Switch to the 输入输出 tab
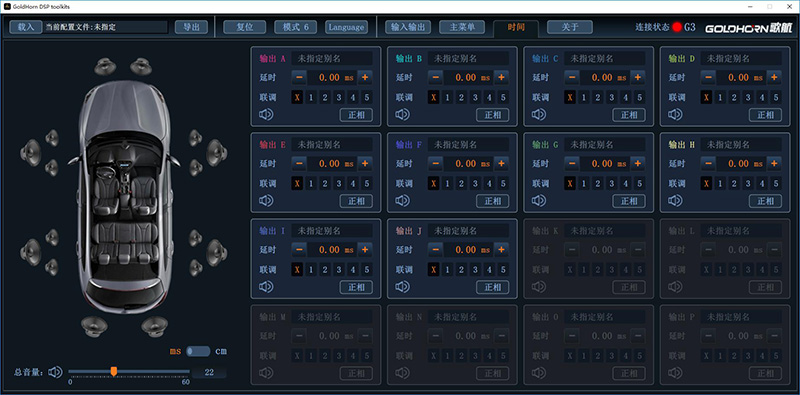Image resolution: width=800 pixels, height=395 pixels. click(407, 27)
